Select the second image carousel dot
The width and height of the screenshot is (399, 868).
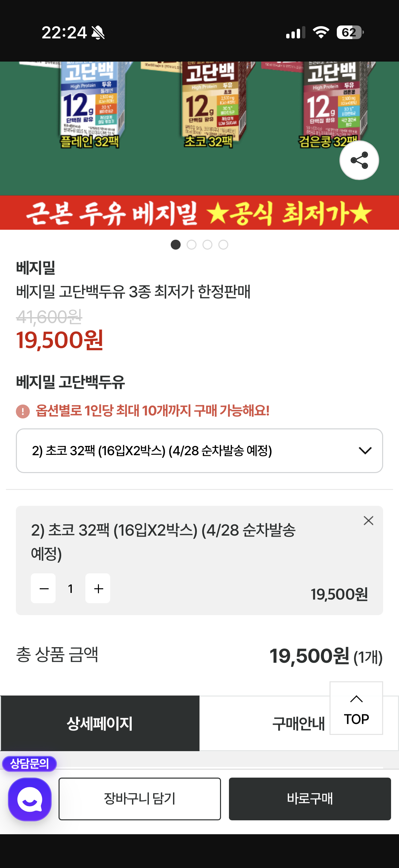pyautogui.click(x=191, y=245)
